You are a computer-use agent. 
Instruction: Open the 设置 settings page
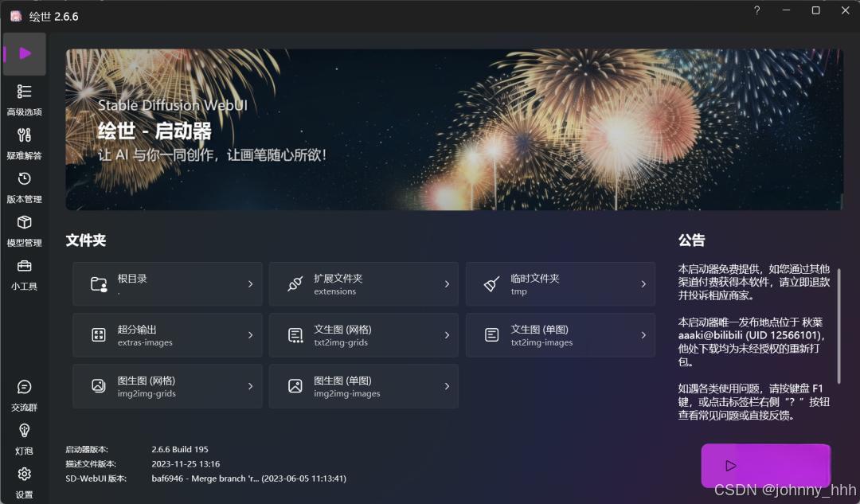click(24, 483)
